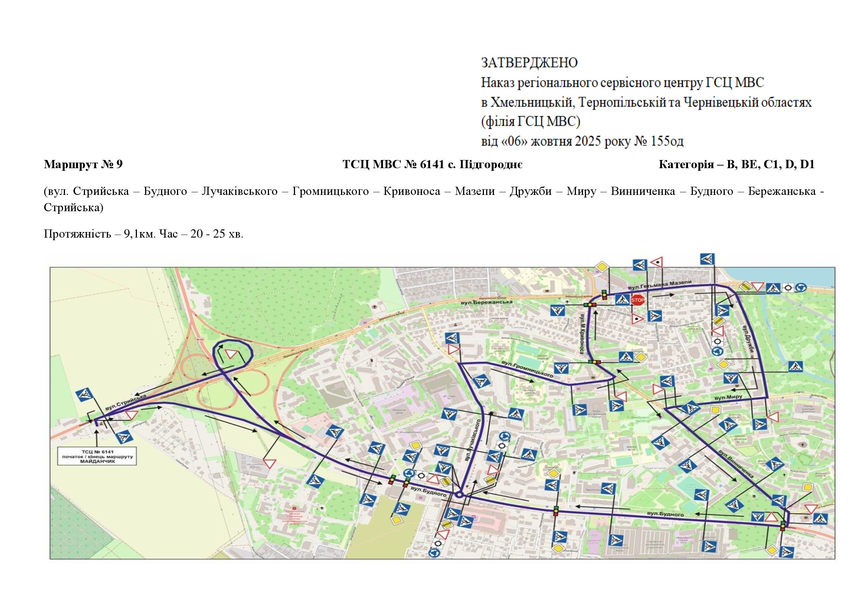The width and height of the screenshot is (868, 614).
Task: Click the vertical traffic light on вул.Гетьмана Мазепи
Action: click(604, 294)
